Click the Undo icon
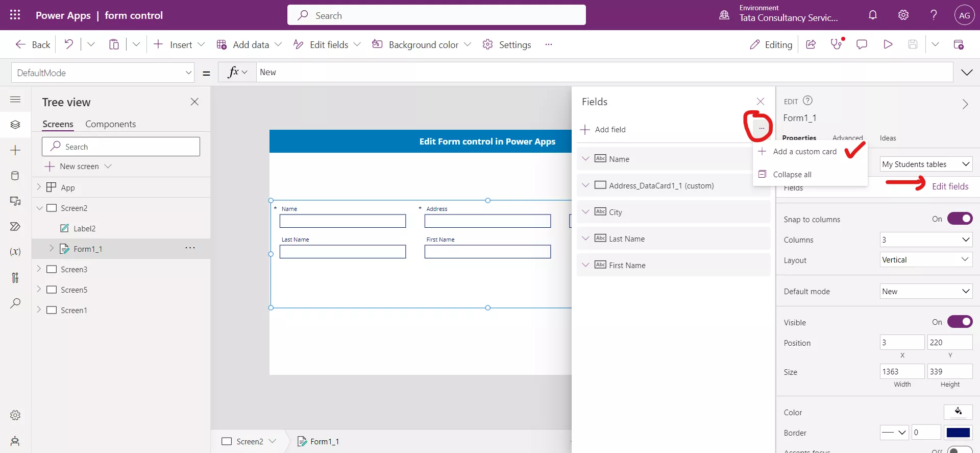Image resolution: width=980 pixels, height=453 pixels. pos(69,44)
